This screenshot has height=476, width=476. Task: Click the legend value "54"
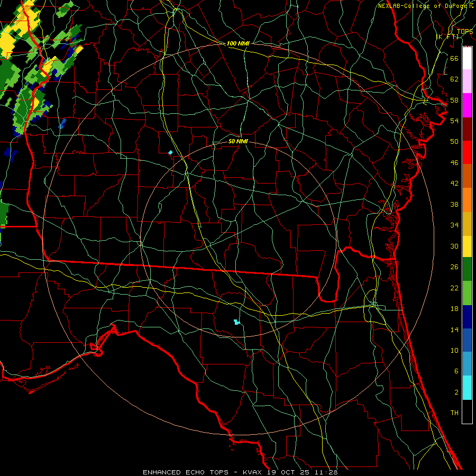point(454,121)
